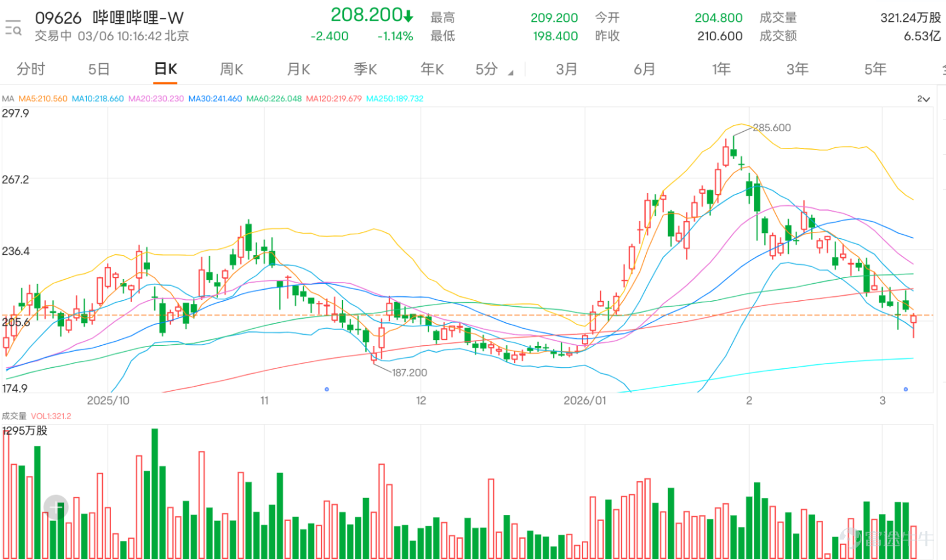The image size is (946, 560).
Task: Click the 今开 value 204.800
Action: point(718,18)
